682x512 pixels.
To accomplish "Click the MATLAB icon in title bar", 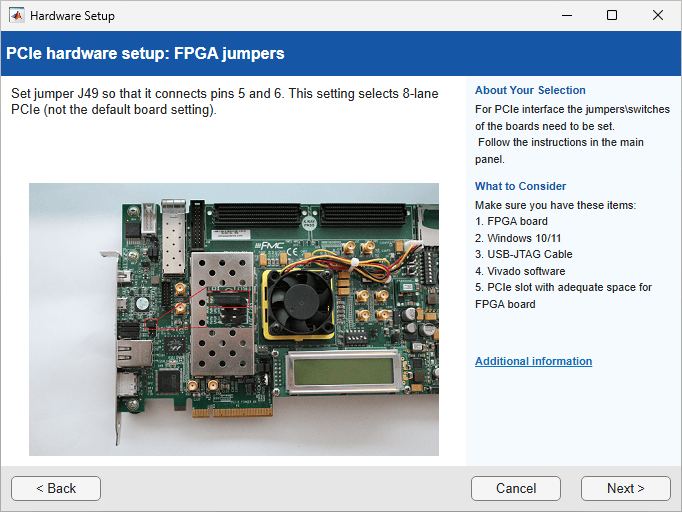I will [17, 16].
